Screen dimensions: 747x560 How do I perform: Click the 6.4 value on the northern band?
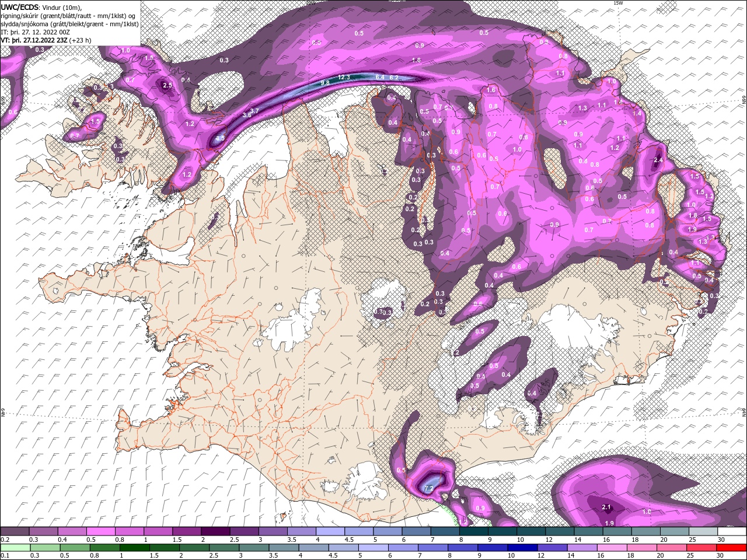click(x=379, y=77)
